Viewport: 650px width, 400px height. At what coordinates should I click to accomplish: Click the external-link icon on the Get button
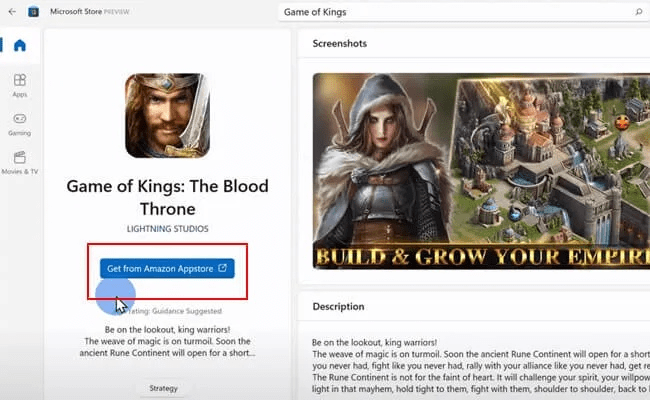[222, 268]
